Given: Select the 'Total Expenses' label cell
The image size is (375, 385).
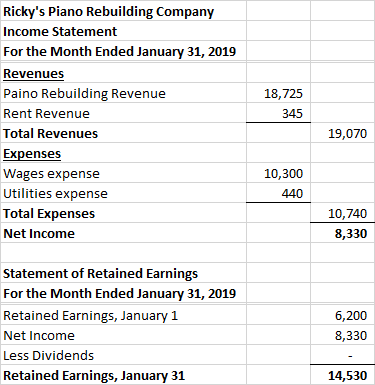Looking at the screenshot, I should point(123,213).
